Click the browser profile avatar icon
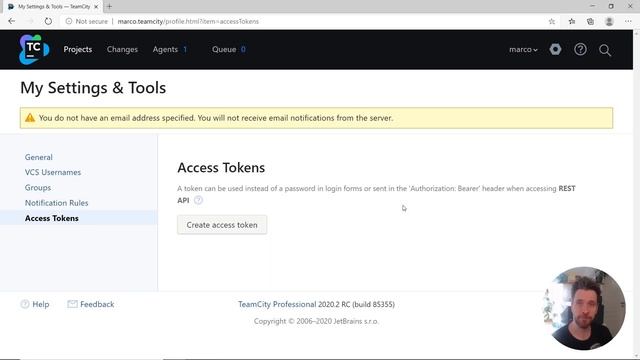This screenshot has height=360, width=640. 609,21
